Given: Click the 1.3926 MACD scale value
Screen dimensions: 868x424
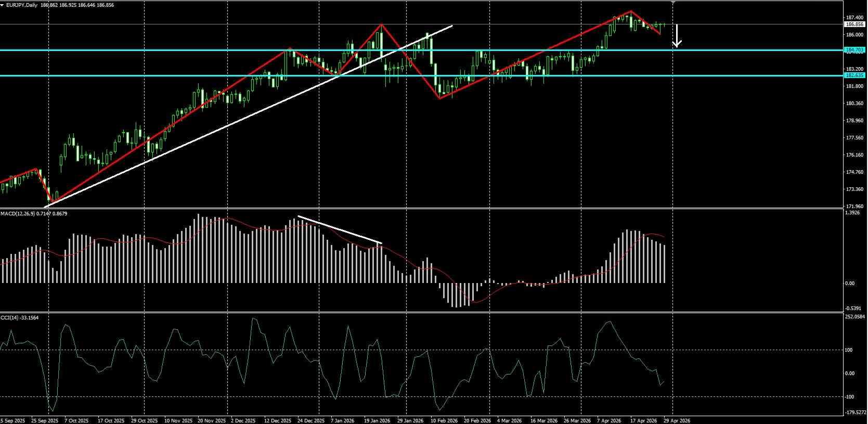Looking at the screenshot, I should click(x=853, y=213).
